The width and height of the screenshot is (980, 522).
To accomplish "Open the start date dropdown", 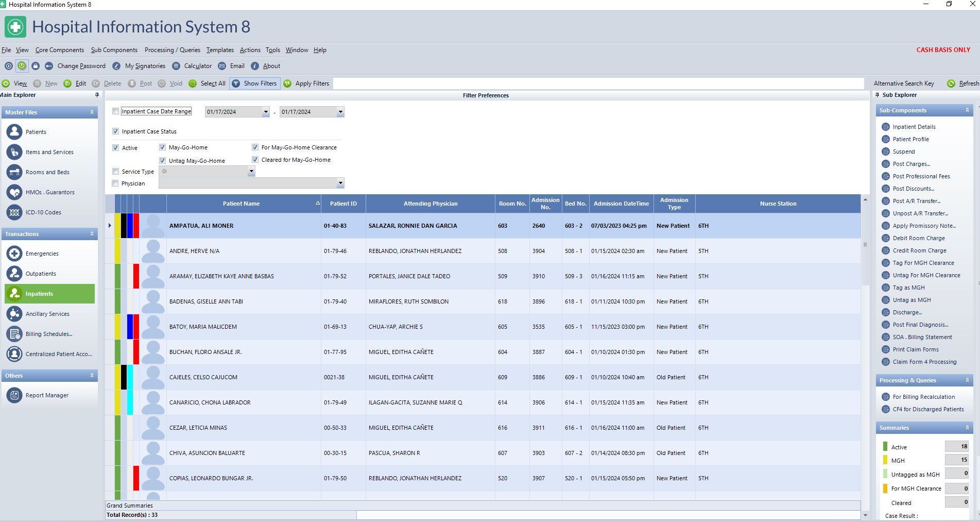I will coord(266,112).
